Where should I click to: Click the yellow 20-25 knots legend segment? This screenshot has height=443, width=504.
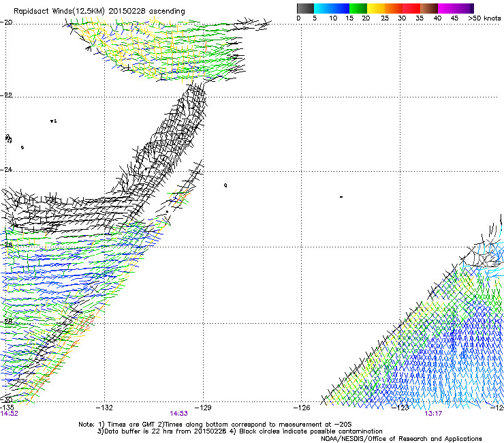coord(376,8)
